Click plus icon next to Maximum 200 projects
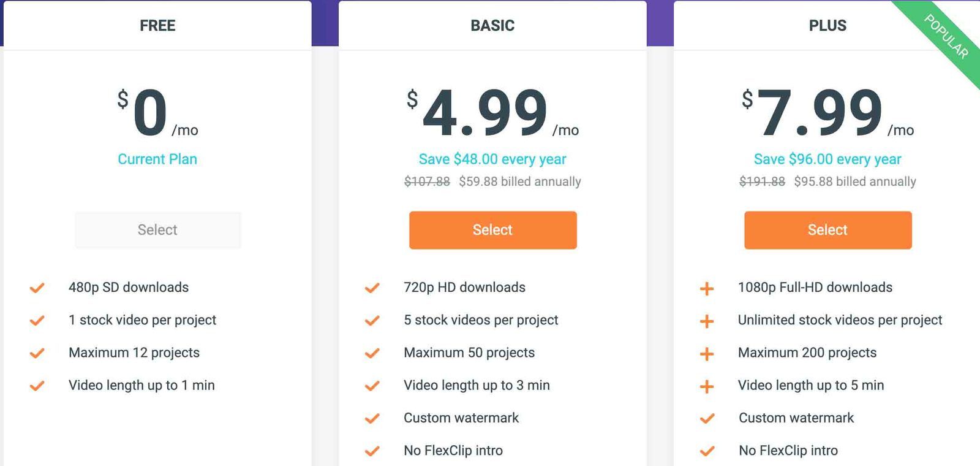This screenshot has height=466, width=980. coord(707,354)
